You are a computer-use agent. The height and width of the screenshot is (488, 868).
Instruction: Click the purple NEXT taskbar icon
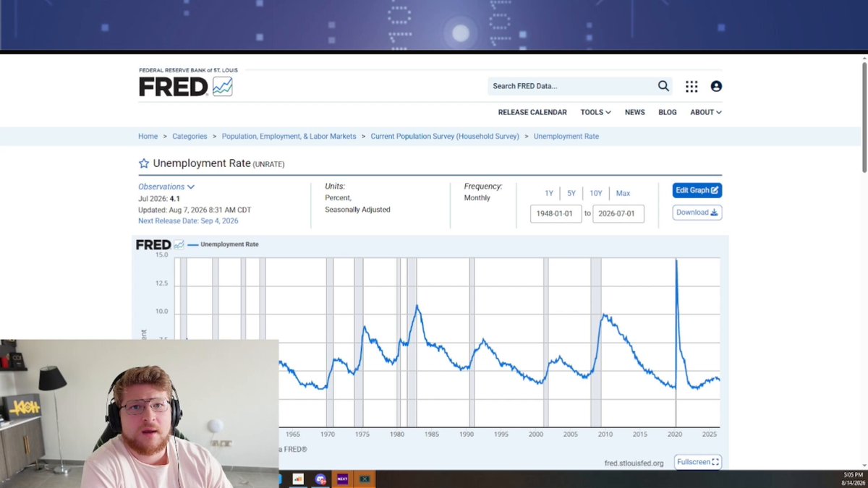pos(342,479)
